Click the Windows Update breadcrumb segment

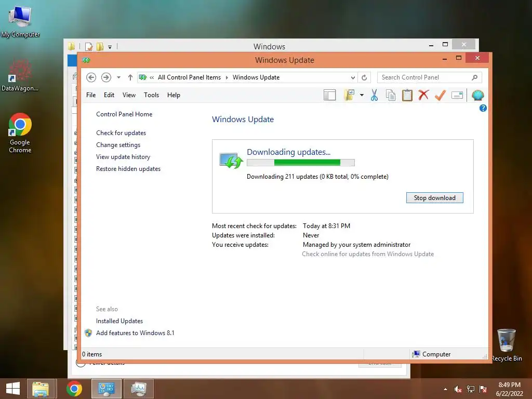256,77
